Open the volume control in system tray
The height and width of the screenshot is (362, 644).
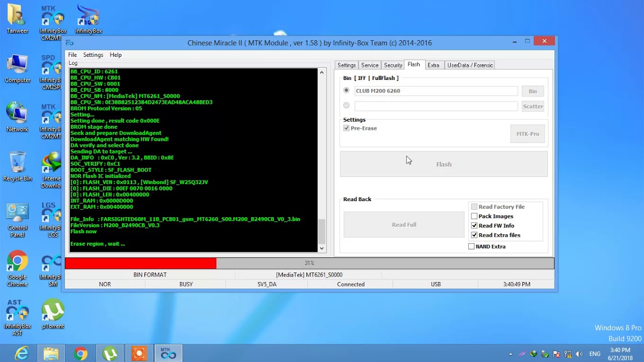click(579, 354)
